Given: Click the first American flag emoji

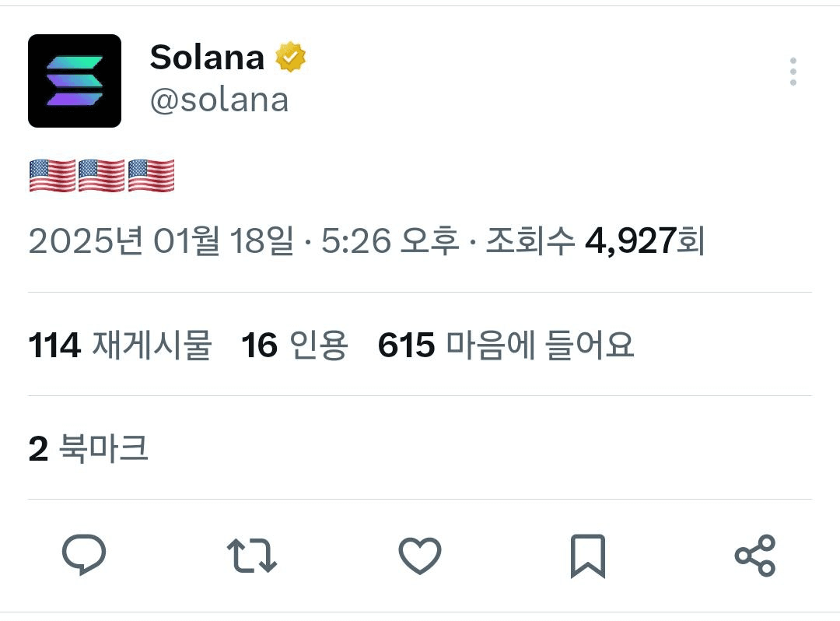Looking at the screenshot, I should click(52, 175).
